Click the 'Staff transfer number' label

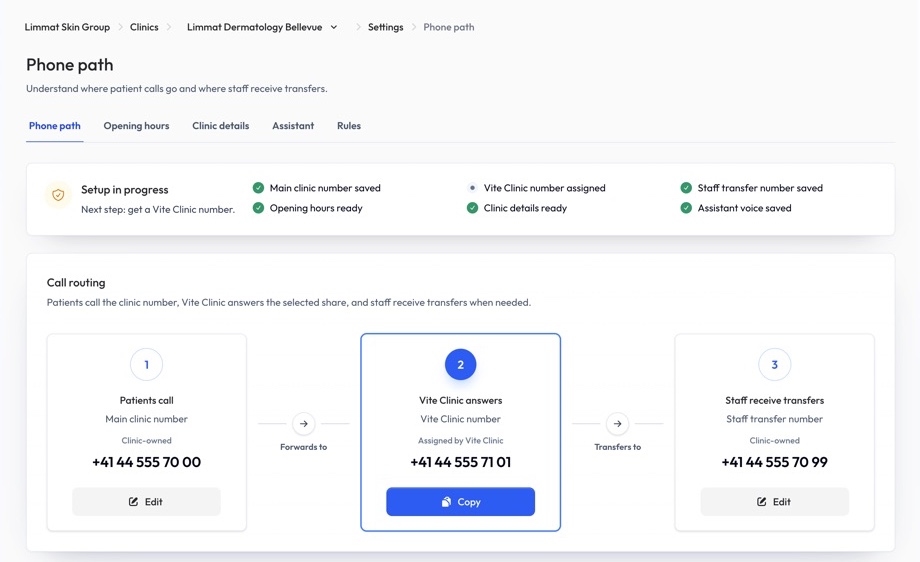click(774, 419)
